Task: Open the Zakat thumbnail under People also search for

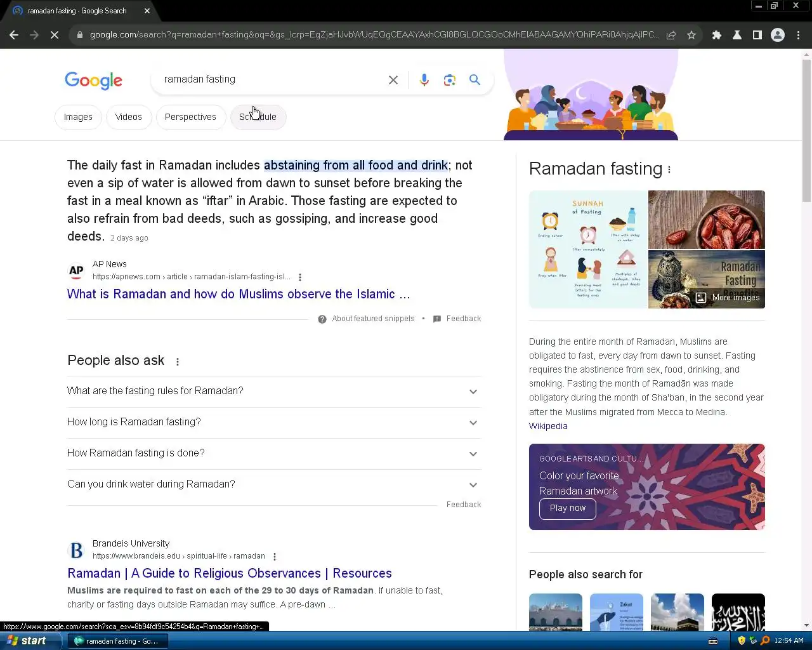Action: click(x=617, y=612)
